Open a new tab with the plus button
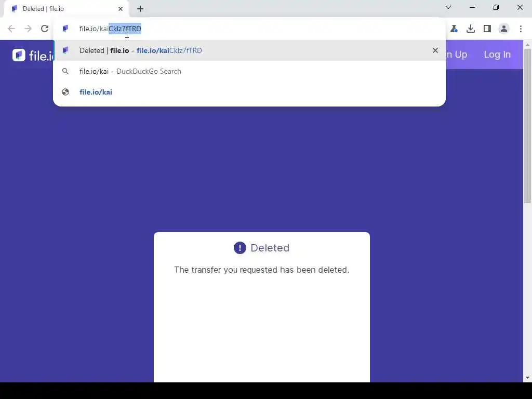The height and width of the screenshot is (399, 532). tap(140, 9)
